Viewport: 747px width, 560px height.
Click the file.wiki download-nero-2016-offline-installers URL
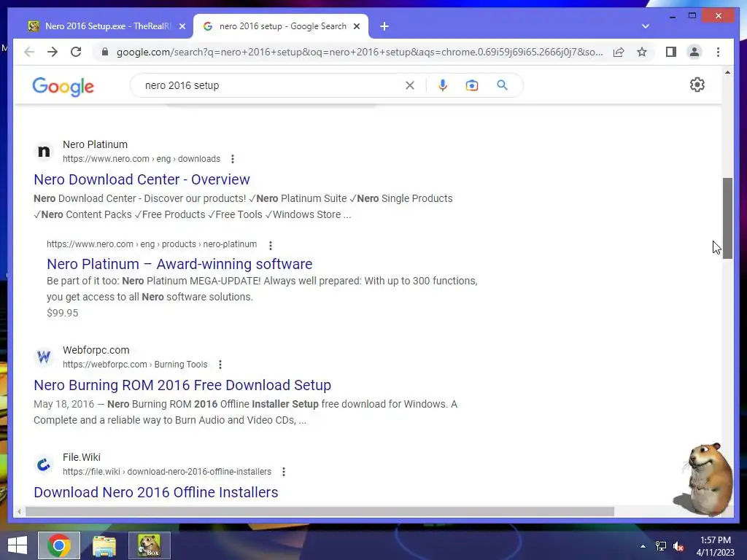click(x=167, y=472)
